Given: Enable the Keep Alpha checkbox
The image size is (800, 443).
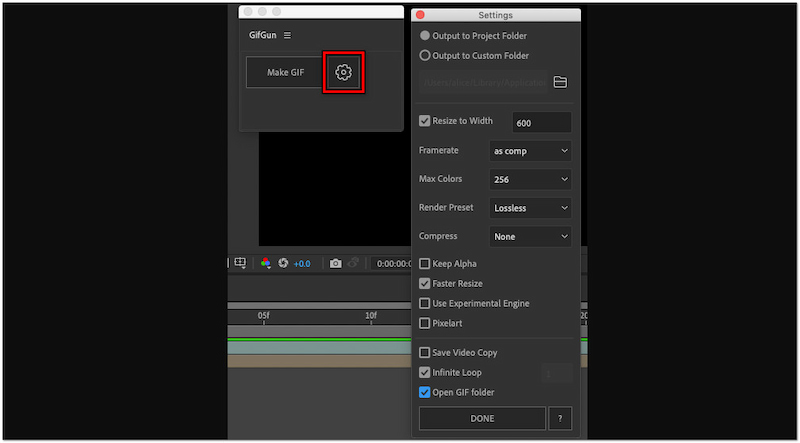Looking at the screenshot, I should pos(425,264).
